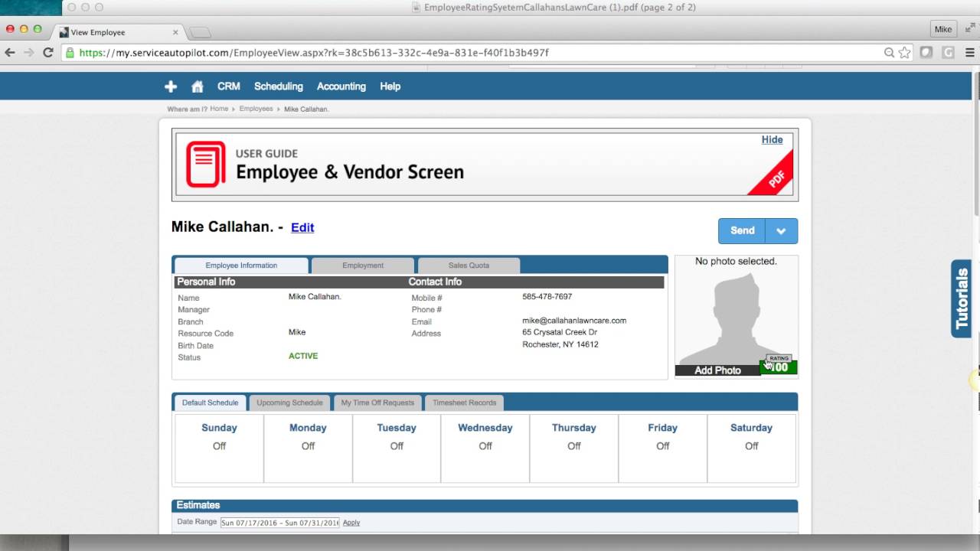Image resolution: width=980 pixels, height=551 pixels.
Task: Bookmark this page with the star icon
Action: tap(904, 53)
